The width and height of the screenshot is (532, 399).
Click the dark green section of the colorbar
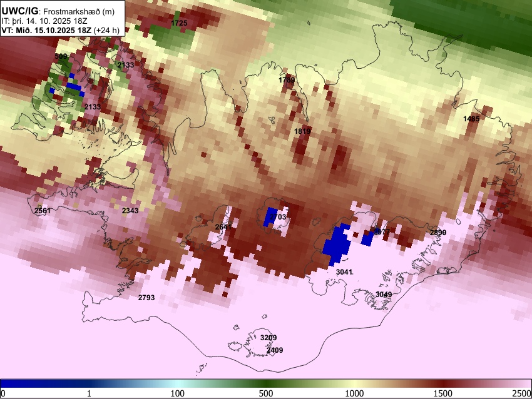[266, 384]
